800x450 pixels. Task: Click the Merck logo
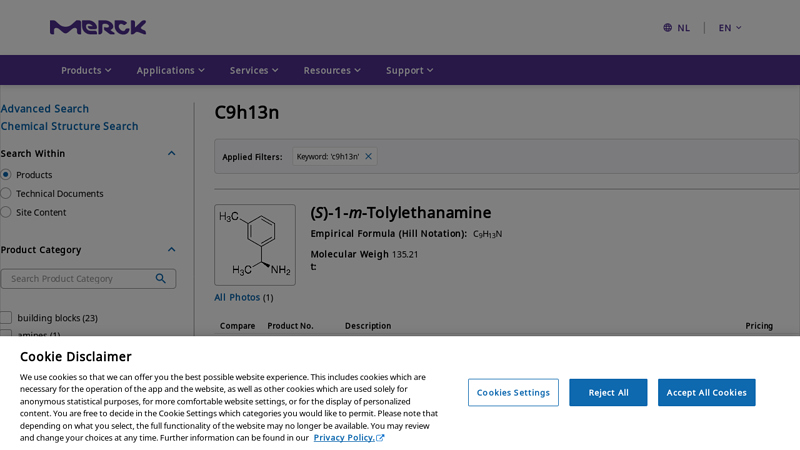pos(98,27)
